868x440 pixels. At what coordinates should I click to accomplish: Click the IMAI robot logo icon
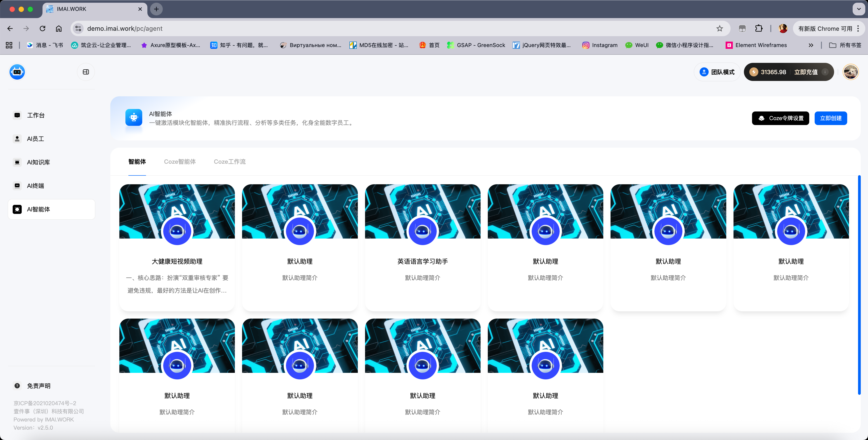(17, 72)
